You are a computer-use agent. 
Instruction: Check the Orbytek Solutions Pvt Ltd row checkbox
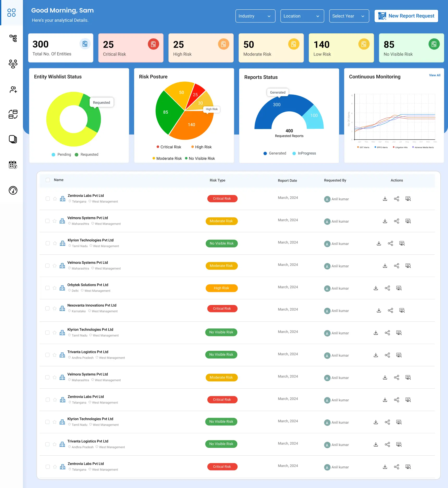click(47, 288)
